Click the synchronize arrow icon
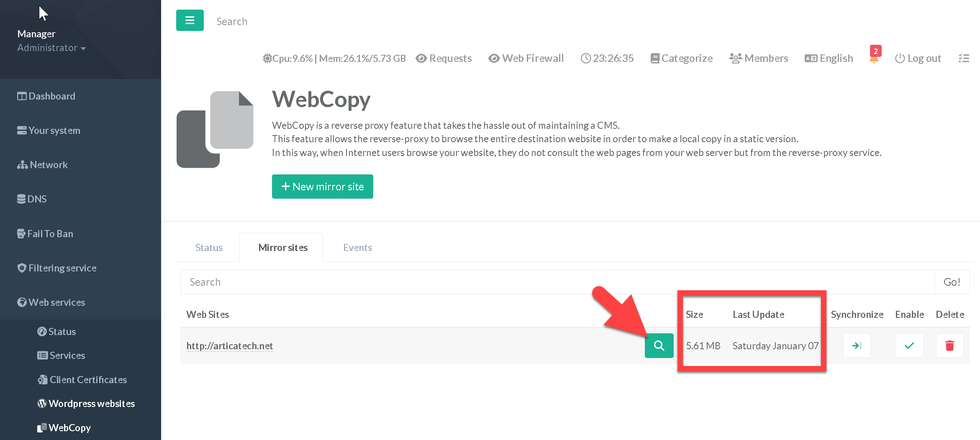Viewport: 980px width, 440px height. pyautogui.click(x=857, y=345)
